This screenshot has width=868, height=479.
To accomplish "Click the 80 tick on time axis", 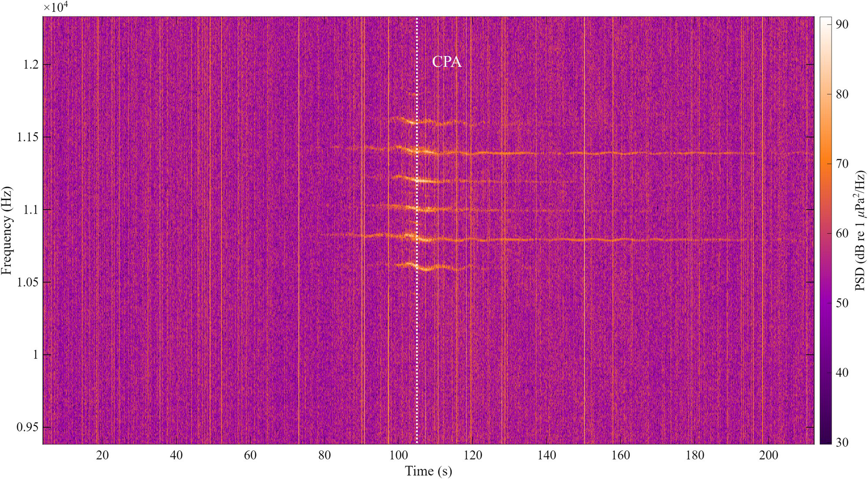I will click(325, 455).
